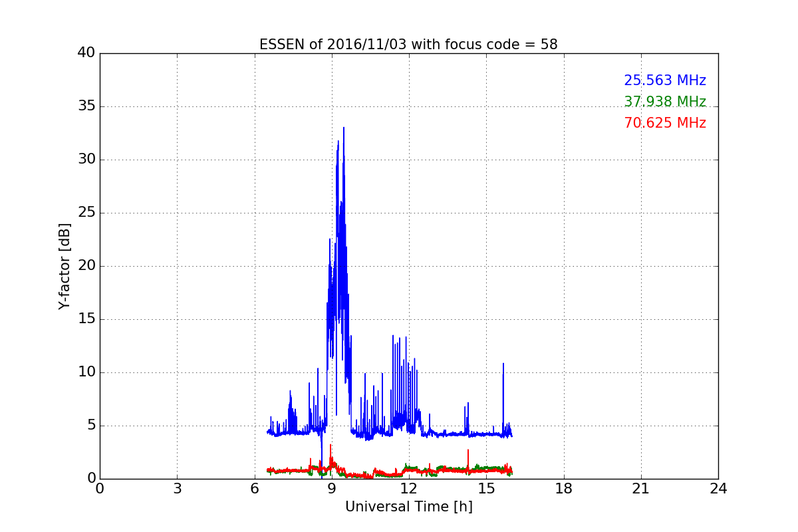The image size is (798, 532).
Task: Click the x-axis tick label '6'
Action: [254, 489]
